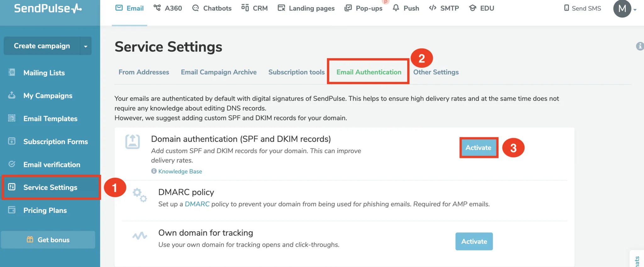Select the Subscription Forms sidebar icon

[12, 141]
